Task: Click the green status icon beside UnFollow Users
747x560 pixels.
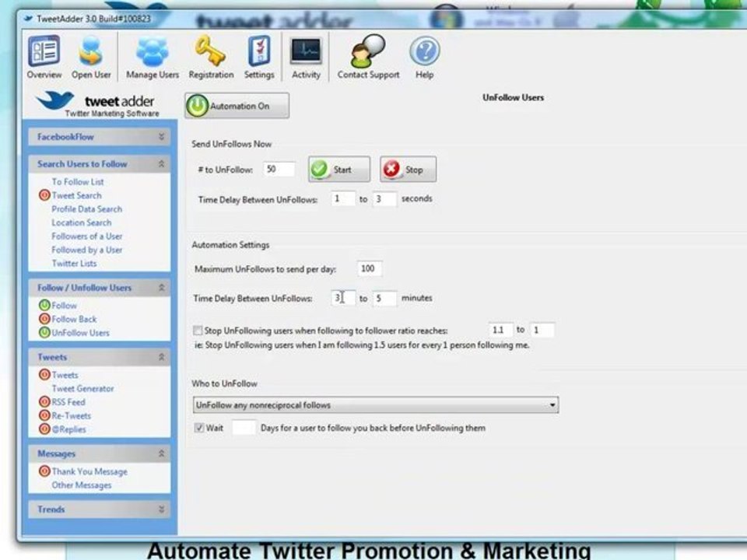Action: [44, 332]
